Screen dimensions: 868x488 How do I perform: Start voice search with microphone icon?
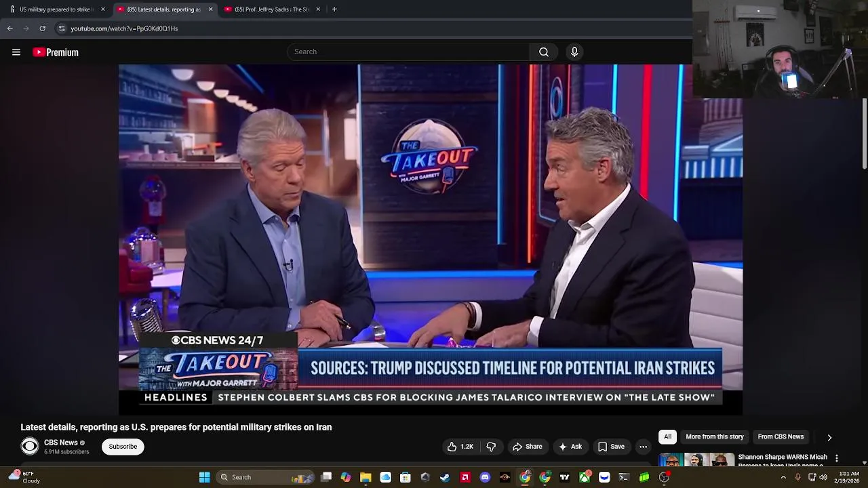coord(574,52)
